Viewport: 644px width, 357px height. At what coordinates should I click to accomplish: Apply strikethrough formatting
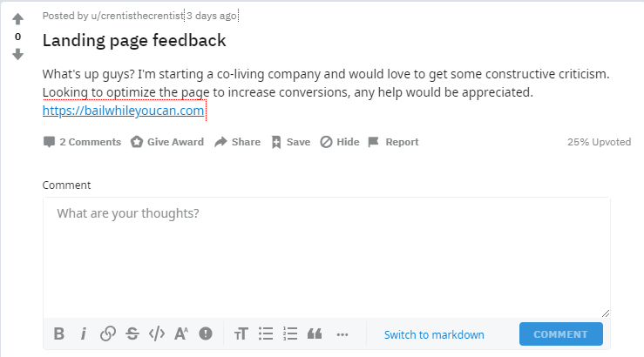coord(132,333)
